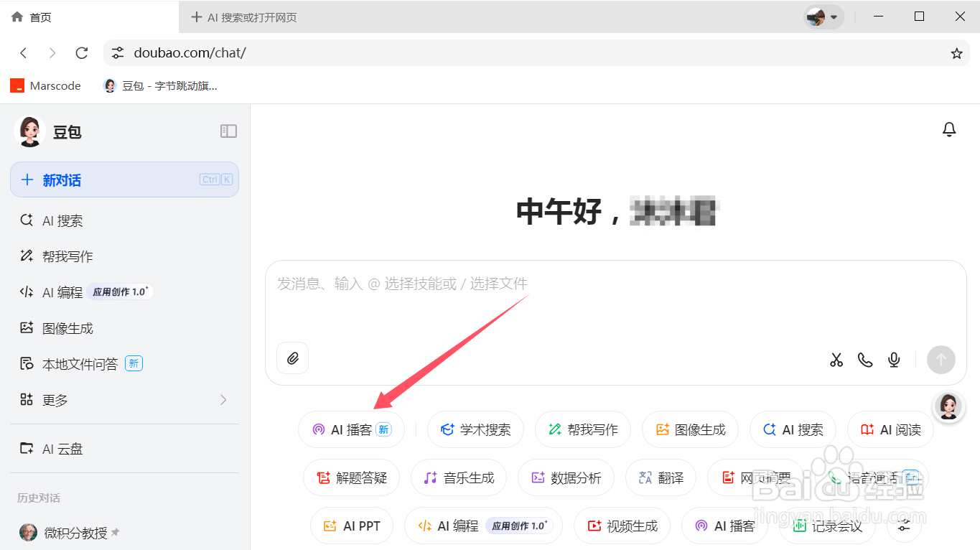Open the notifications bell
This screenshot has width=980, height=550.
949,129
